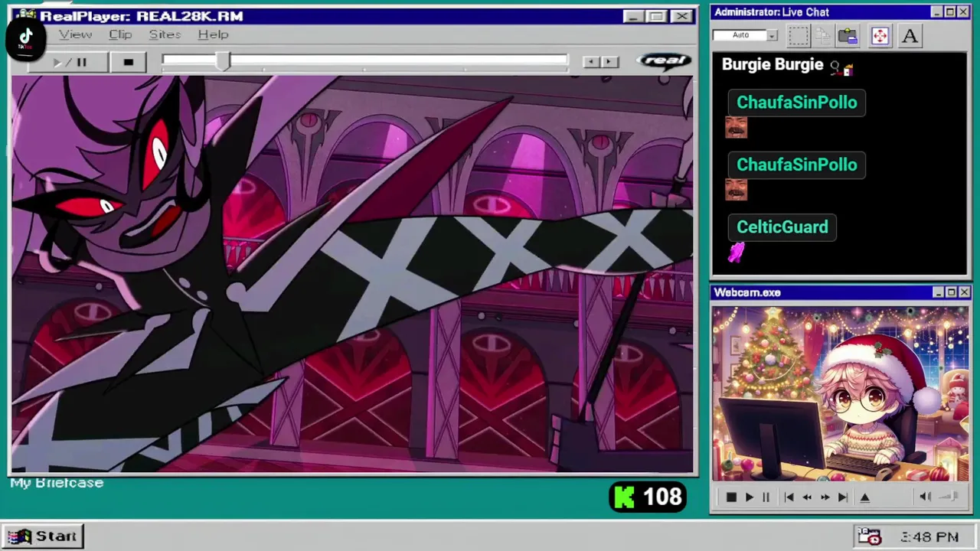Screen dimensions: 980x551
Task: Select the Mark selection tool in Live Chat
Action: tap(799, 36)
